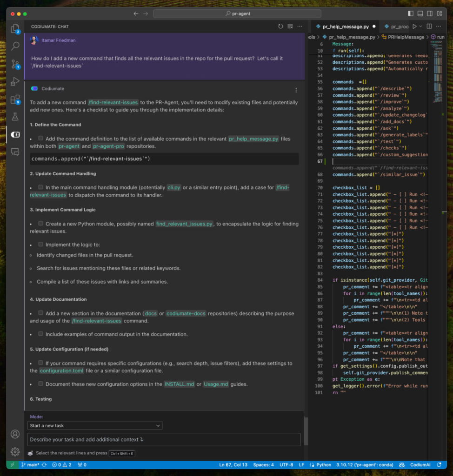Open PRHelpMessage breadcrumb dropdown
This screenshot has height=476, width=453.
pos(403,37)
